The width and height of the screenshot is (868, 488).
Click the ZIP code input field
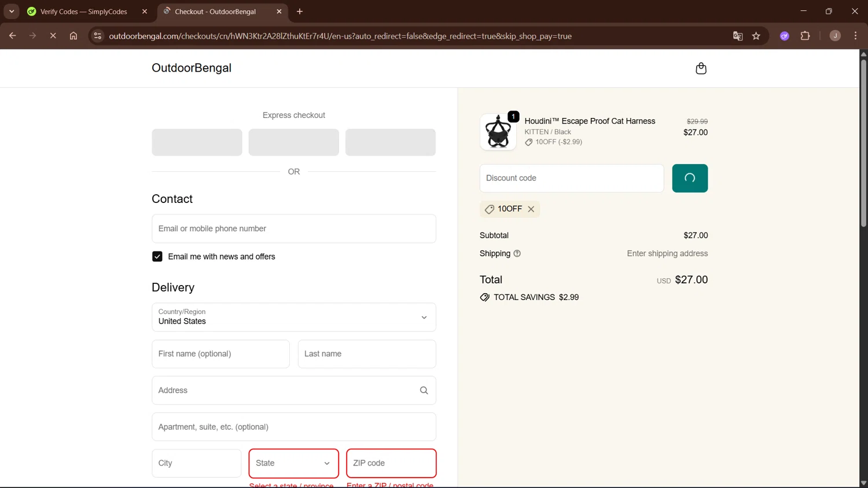[391, 463]
